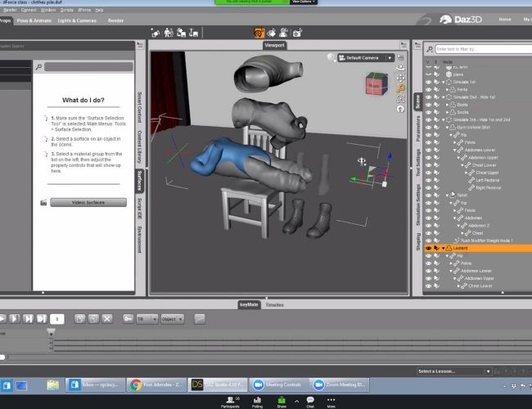This screenshot has height=409, width=532.
Task: Collapse the Leotard node in scene tree
Action: [x=444, y=247]
